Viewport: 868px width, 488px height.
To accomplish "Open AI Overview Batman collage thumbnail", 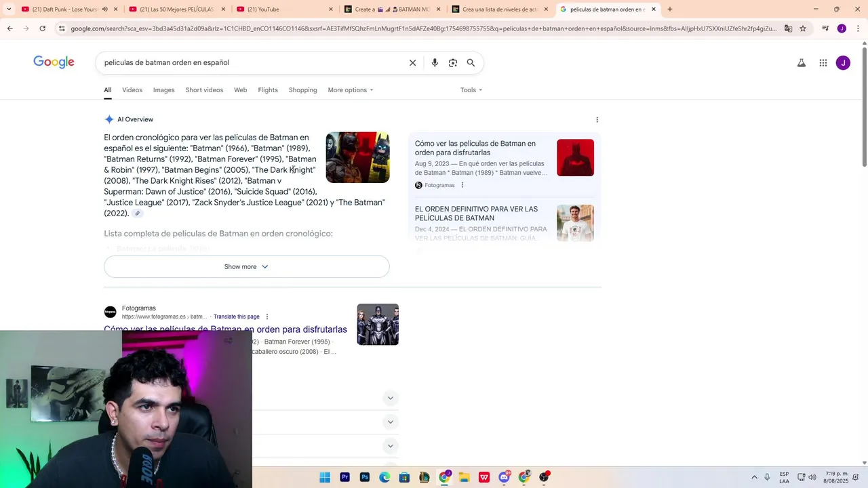I will [357, 157].
